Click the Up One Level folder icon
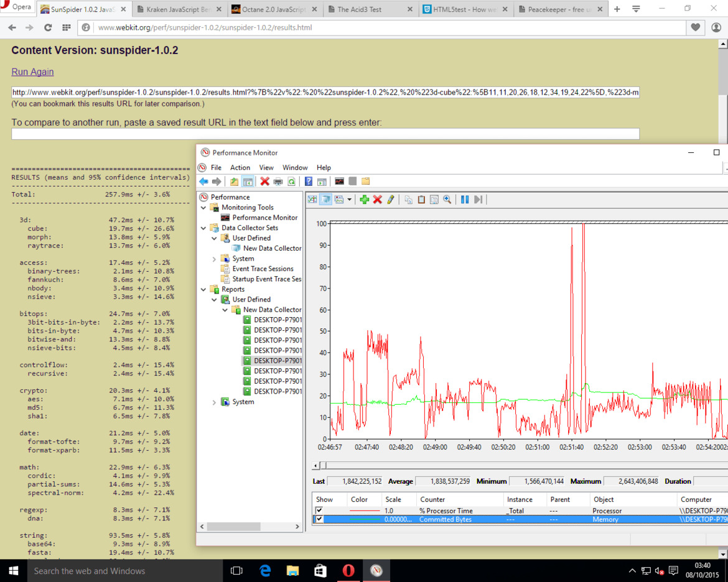This screenshot has height=582, width=728. pyautogui.click(x=234, y=182)
